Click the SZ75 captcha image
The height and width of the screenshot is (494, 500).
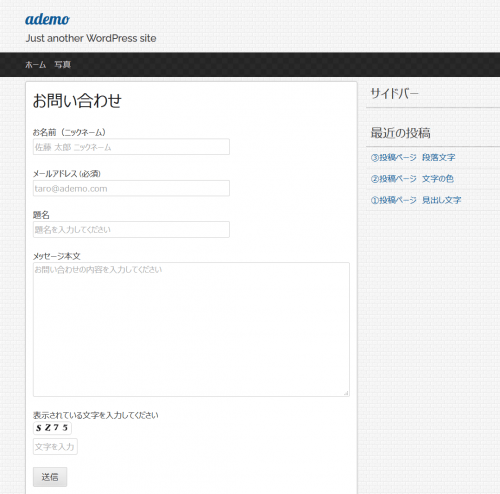(52, 428)
